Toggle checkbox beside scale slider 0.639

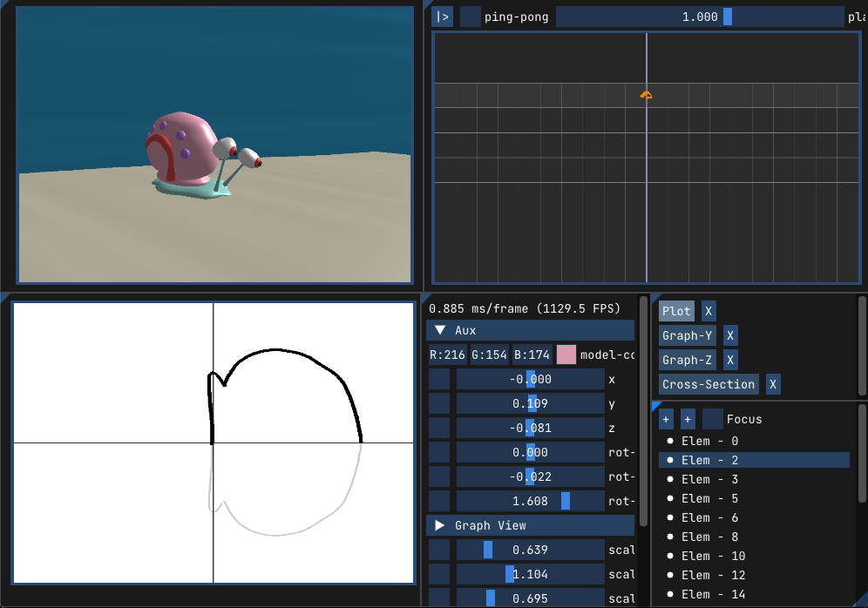439,550
